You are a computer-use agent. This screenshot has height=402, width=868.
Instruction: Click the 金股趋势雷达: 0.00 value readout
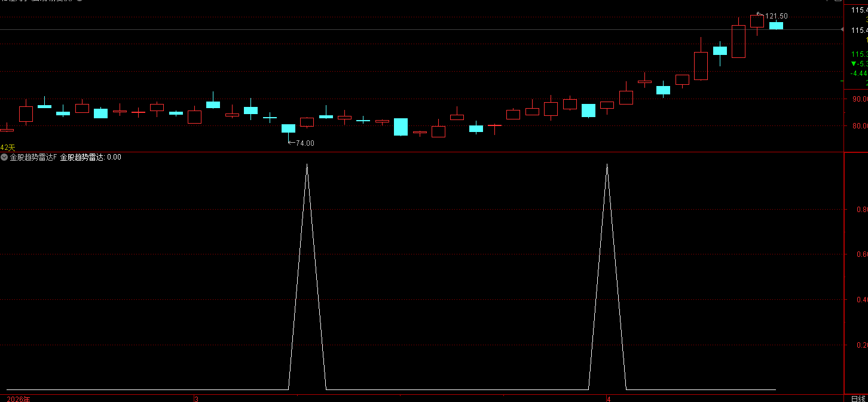coord(90,157)
